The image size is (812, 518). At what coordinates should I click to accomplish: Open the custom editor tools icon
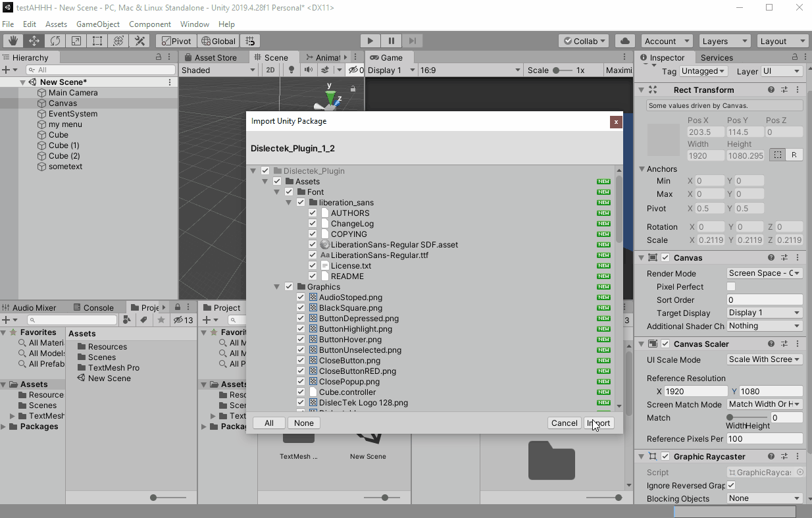click(140, 41)
